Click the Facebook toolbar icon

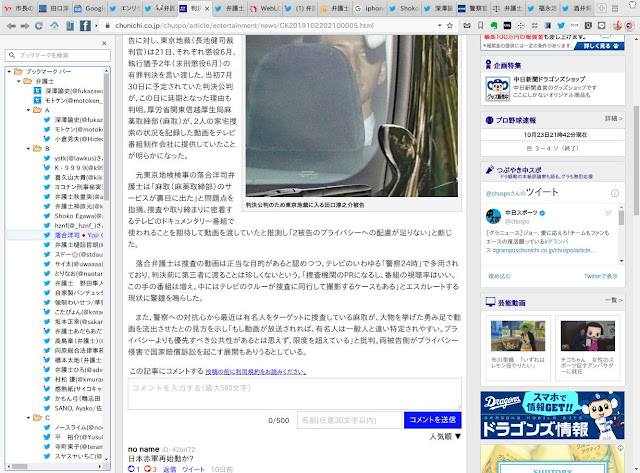(x=85, y=26)
